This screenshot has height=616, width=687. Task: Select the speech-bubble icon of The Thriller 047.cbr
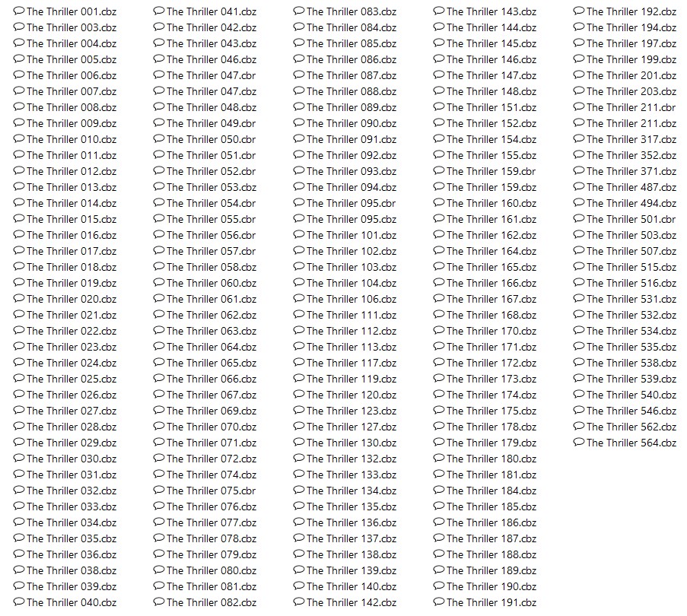pyautogui.click(x=159, y=75)
